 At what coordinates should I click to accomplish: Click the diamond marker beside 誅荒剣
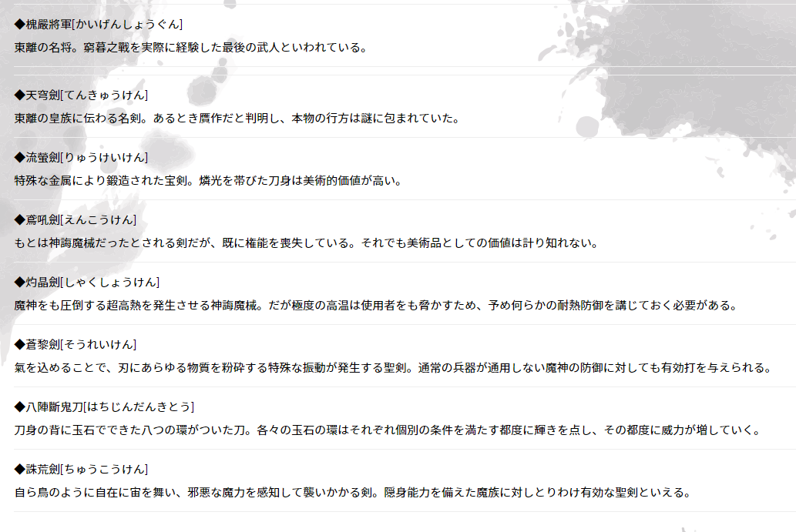click(20, 469)
